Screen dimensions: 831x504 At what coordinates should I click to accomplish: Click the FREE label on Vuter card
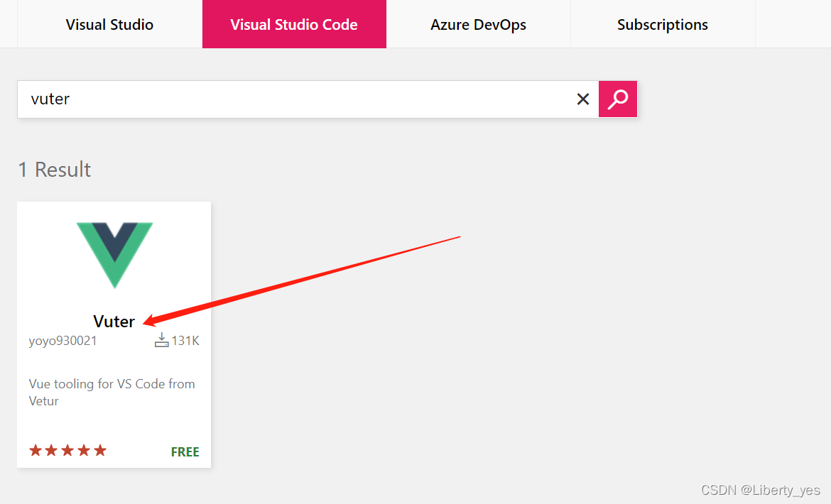click(185, 451)
